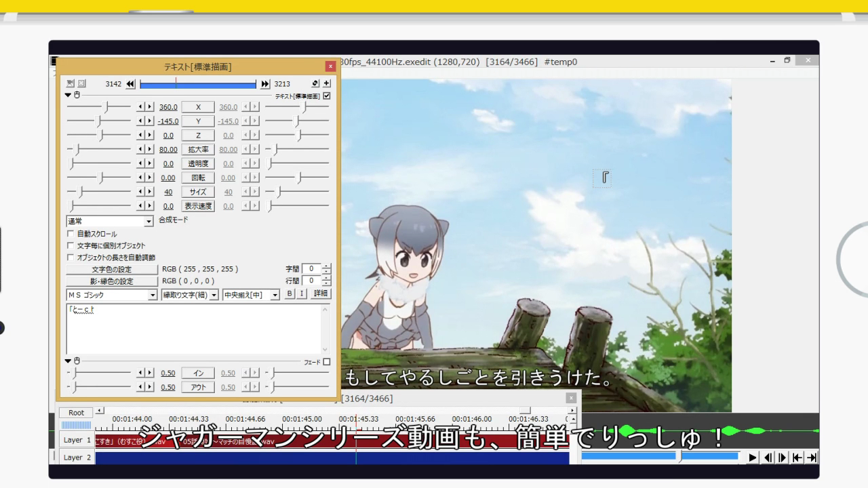
Task: Jump to object end with the →| icon
Action: (x=811, y=457)
